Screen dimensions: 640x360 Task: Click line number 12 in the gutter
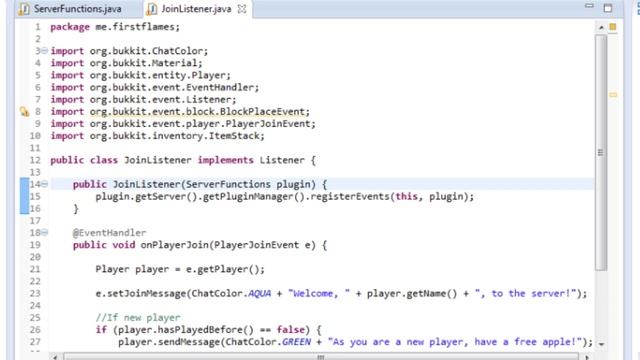point(35,160)
